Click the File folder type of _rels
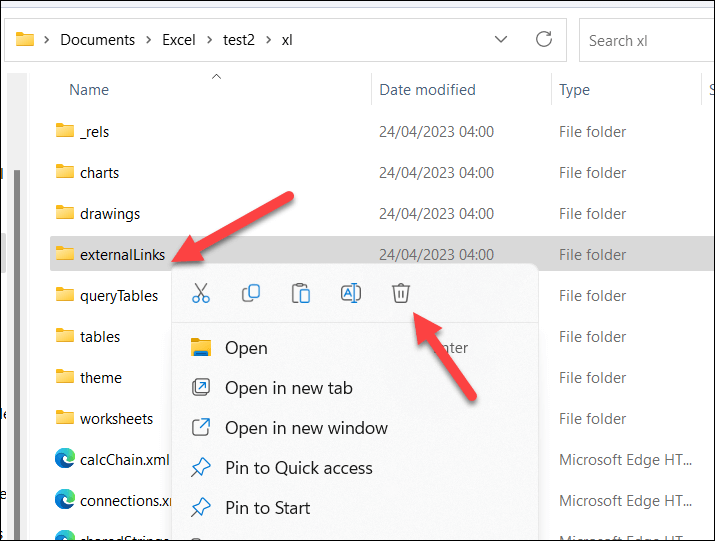Image resolution: width=715 pixels, height=541 pixels. click(592, 132)
